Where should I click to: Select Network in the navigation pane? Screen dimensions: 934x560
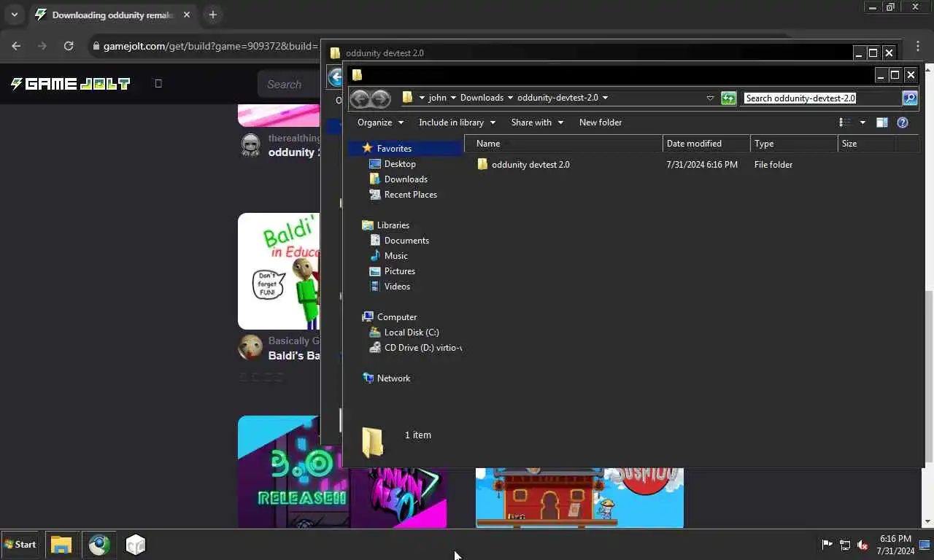coord(393,378)
